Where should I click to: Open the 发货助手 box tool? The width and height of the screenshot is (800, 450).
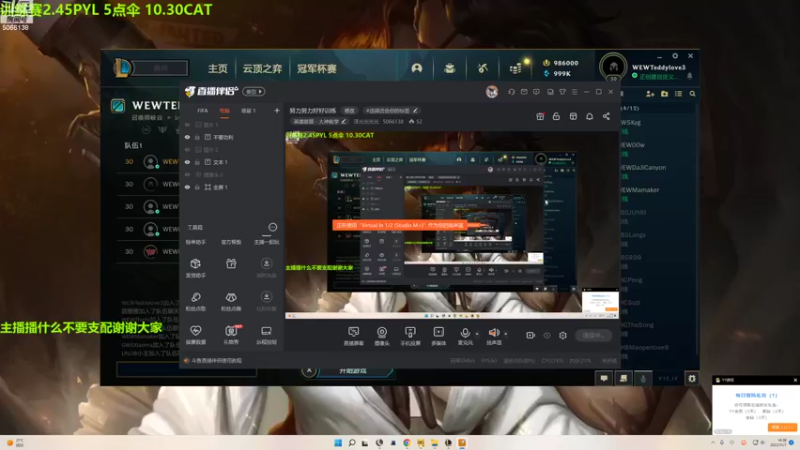coord(195,267)
